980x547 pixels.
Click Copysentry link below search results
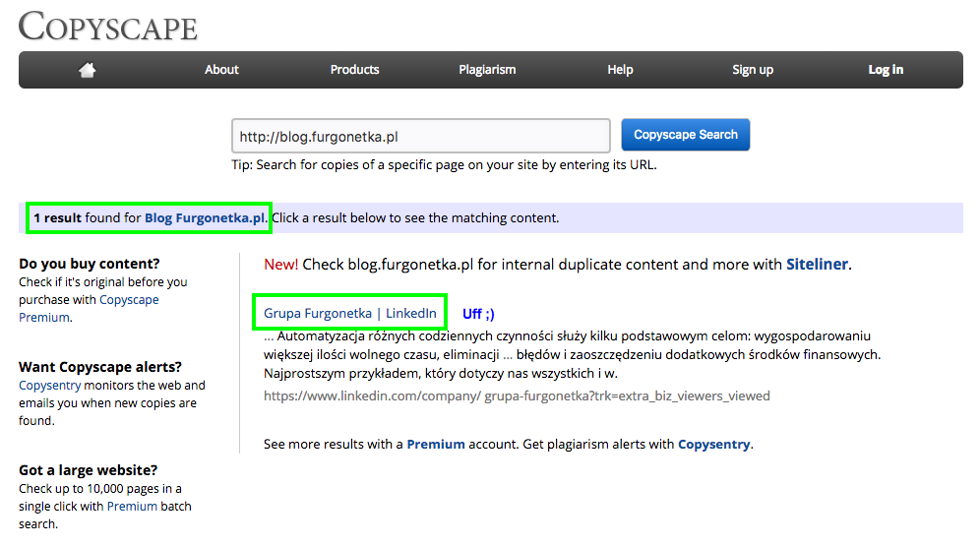tap(714, 445)
